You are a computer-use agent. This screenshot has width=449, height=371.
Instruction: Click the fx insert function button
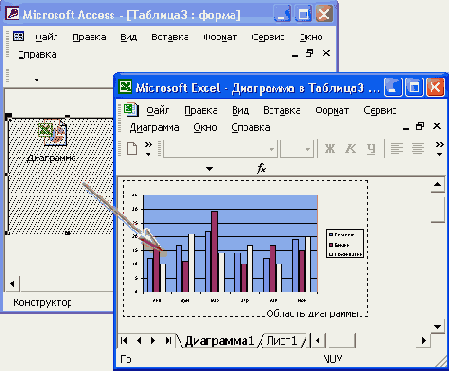tap(261, 168)
